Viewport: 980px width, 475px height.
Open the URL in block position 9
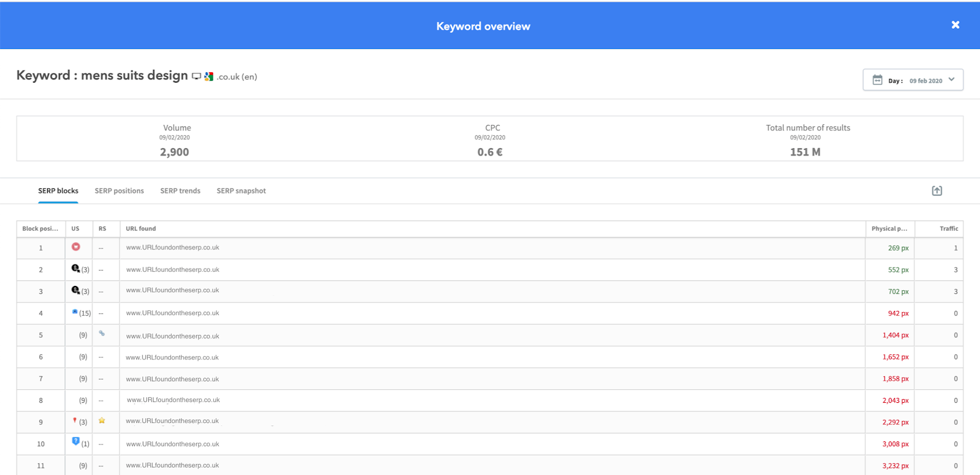tap(173, 421)
